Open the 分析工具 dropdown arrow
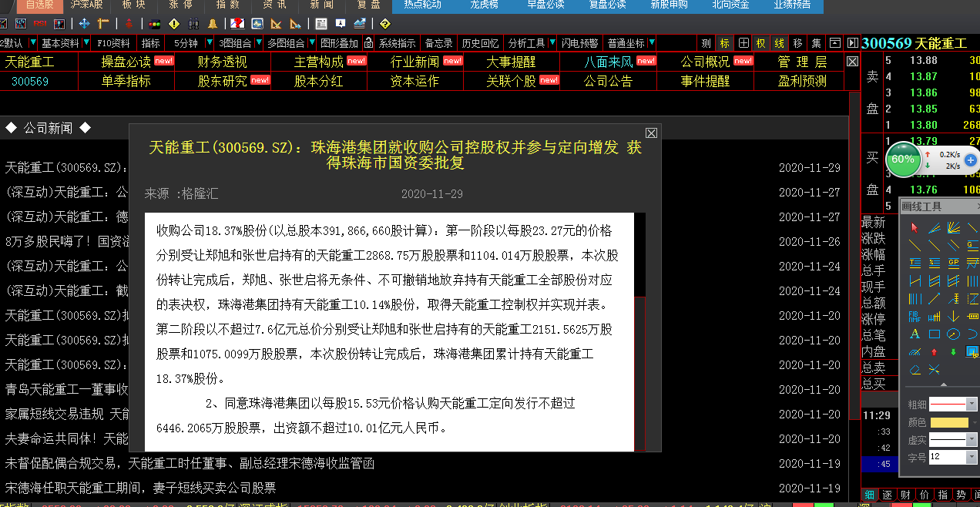Image resolution: width=980 pixels, height=507 pixels. point(552,42)
